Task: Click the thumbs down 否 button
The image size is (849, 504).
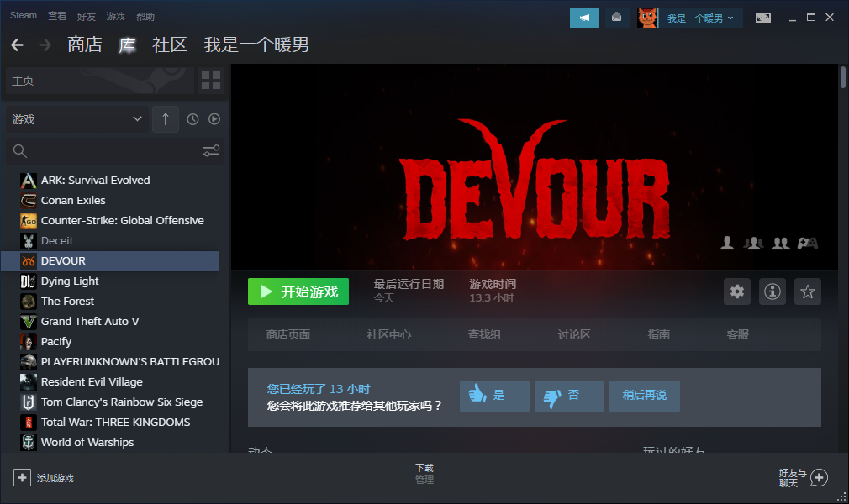Action: [569, 396]
